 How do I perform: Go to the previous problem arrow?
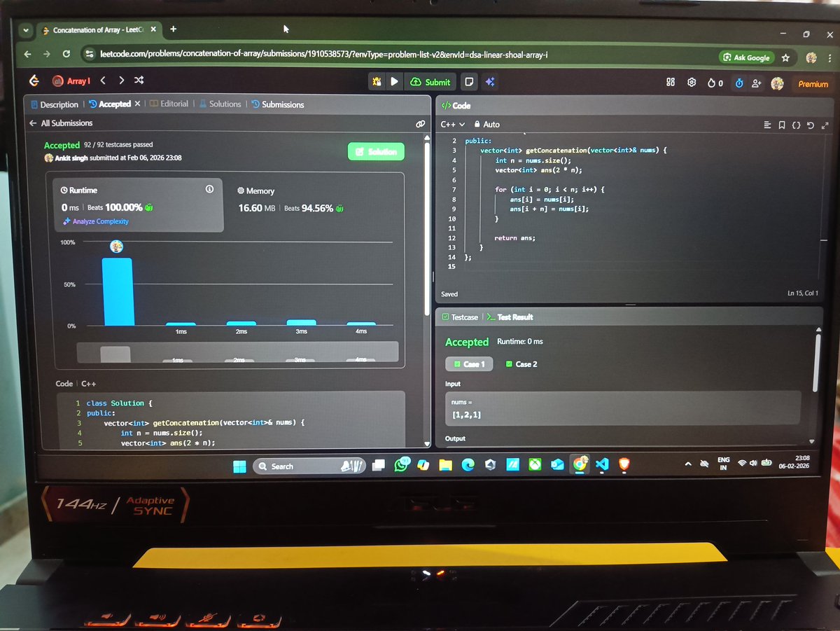pyautogui.click(x=103, y=81)
